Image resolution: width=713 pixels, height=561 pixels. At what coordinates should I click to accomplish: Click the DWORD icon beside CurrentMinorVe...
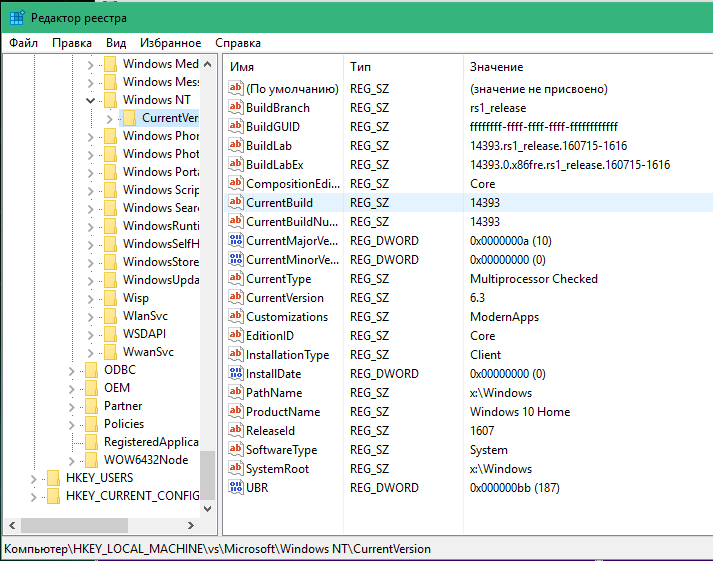(236, 260)
